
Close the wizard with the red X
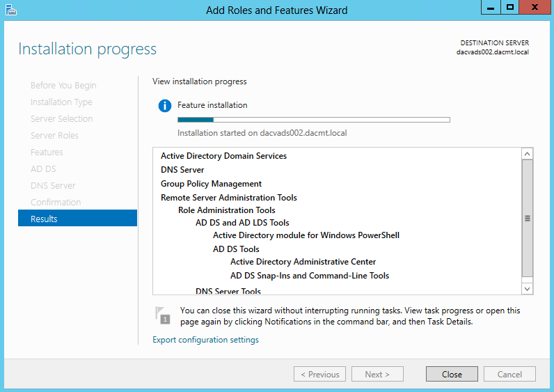click(535, 7)
